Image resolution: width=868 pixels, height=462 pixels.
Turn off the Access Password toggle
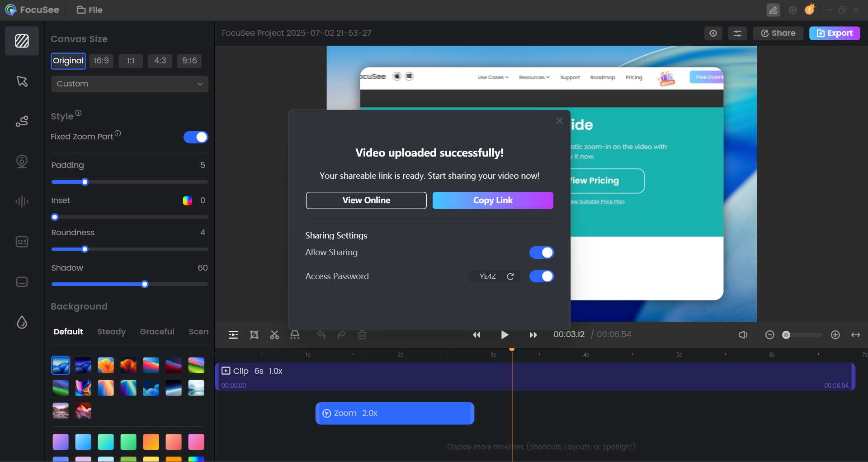pos(542,276)
